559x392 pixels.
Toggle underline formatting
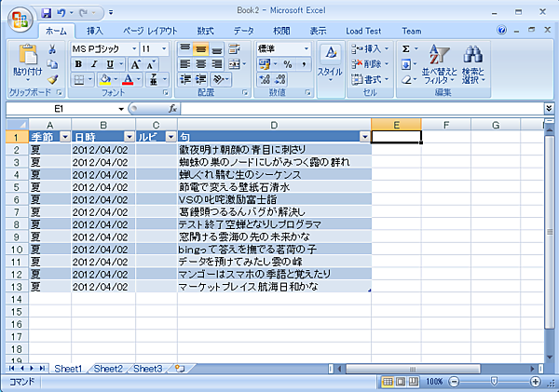(108, 64)
